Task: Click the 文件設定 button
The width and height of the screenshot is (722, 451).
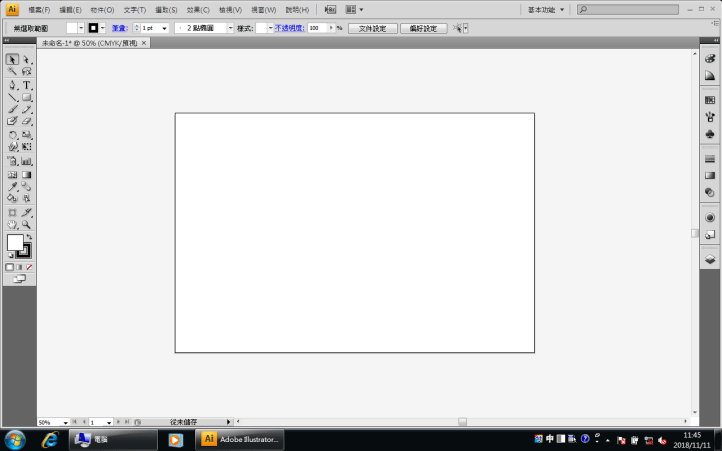Action: pyautogui.click(x=372, y=28)
